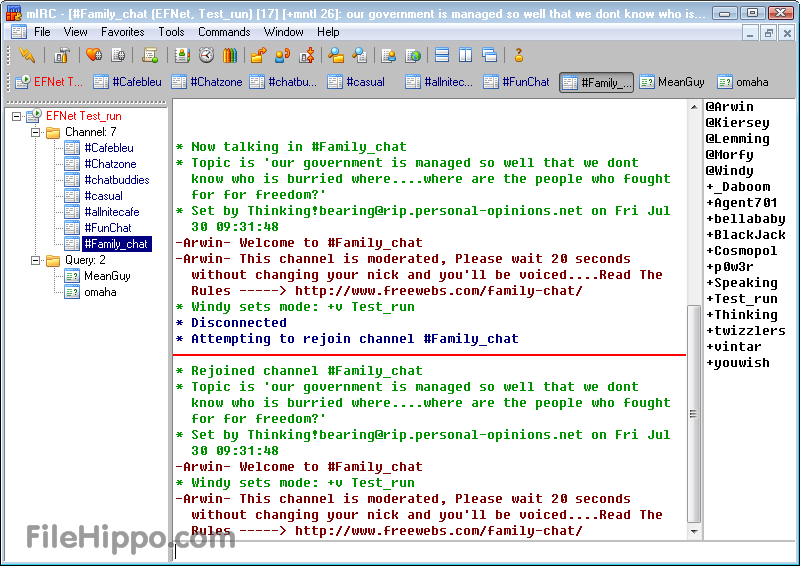Click the message input box
Viewport: 800px width, 566px height.
click(430, 551)
